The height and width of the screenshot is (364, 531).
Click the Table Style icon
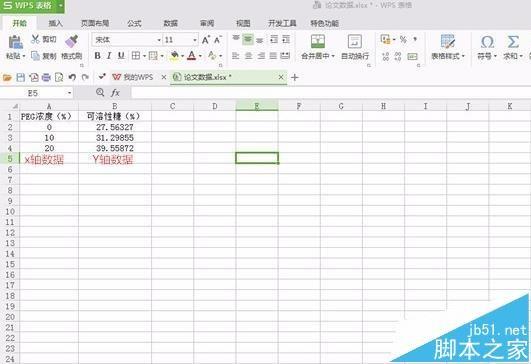pyautogui.click(x=448, y=41)
